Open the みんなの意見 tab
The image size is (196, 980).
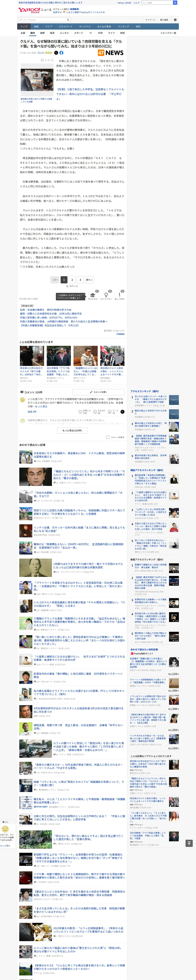tap(104, 27)
